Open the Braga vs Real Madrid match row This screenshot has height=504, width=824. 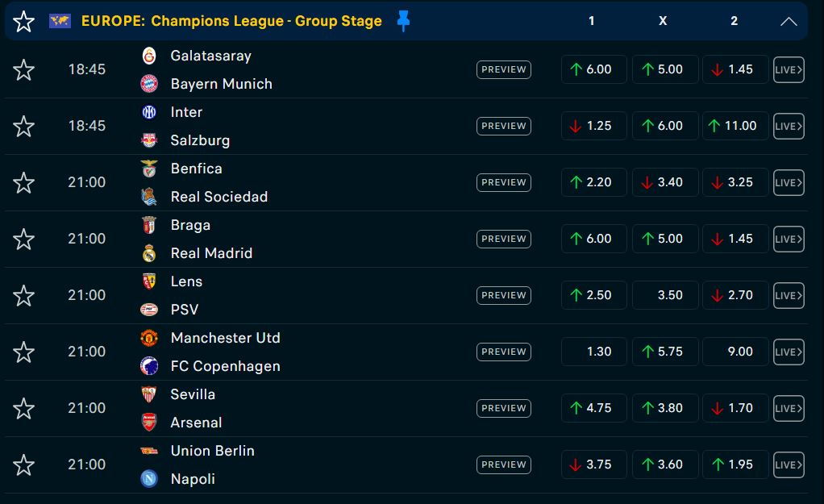[323, 239]
